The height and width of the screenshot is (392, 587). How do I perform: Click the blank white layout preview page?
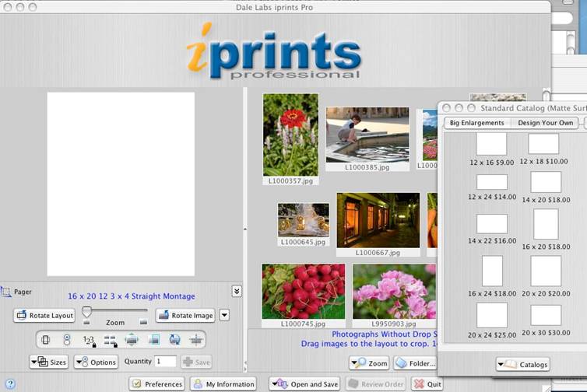tap(121, 184)
